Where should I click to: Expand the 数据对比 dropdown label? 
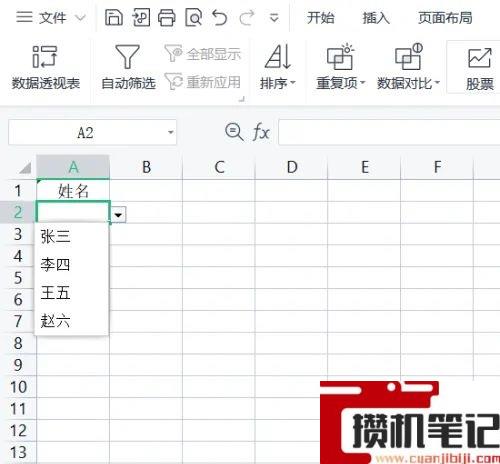pyautogui.click(x=409, y=83)
